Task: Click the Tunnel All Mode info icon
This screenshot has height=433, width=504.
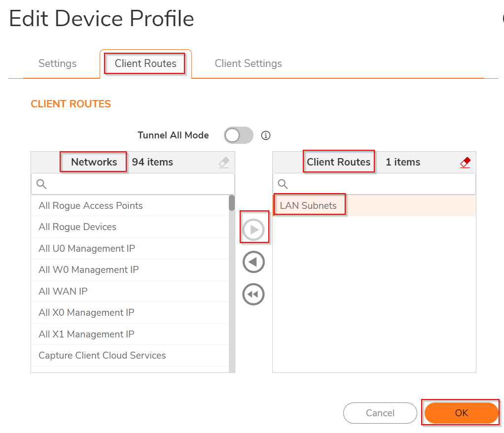Action: 266,135
